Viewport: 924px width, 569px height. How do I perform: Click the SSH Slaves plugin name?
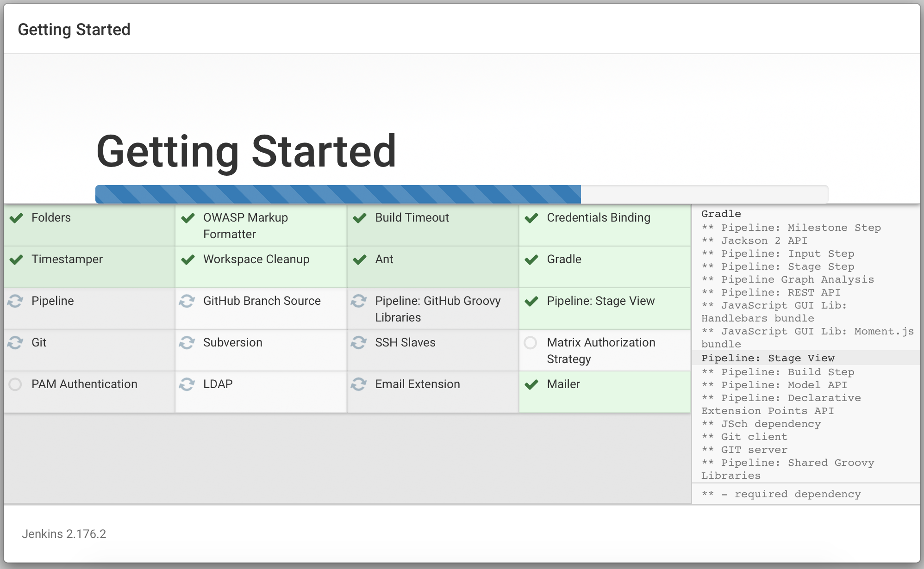click(x=406, y=342)
